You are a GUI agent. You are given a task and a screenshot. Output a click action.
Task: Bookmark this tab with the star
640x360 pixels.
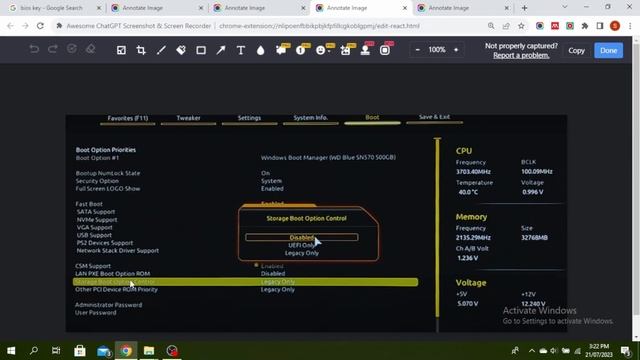[x=521, y=26]
